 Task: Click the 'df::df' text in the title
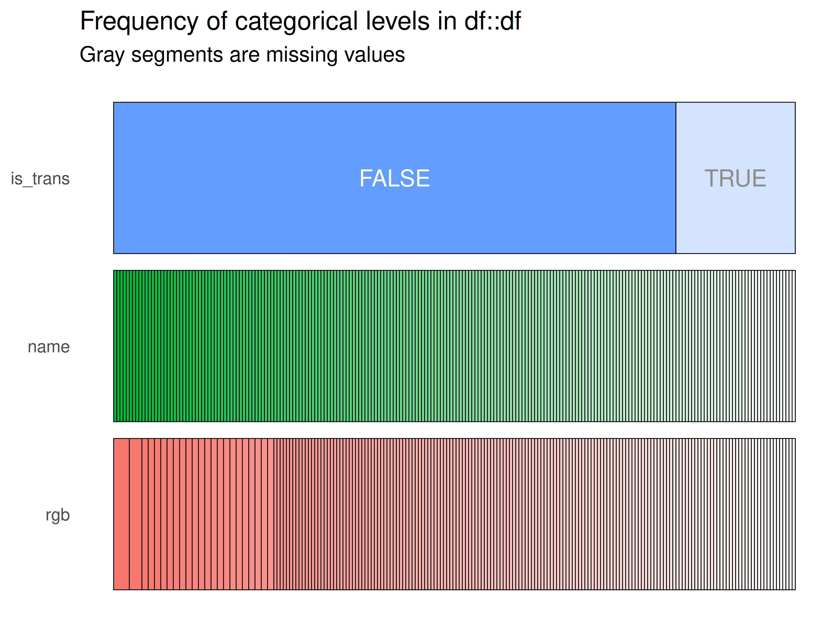pyautogui.click(x=493, y=21)
